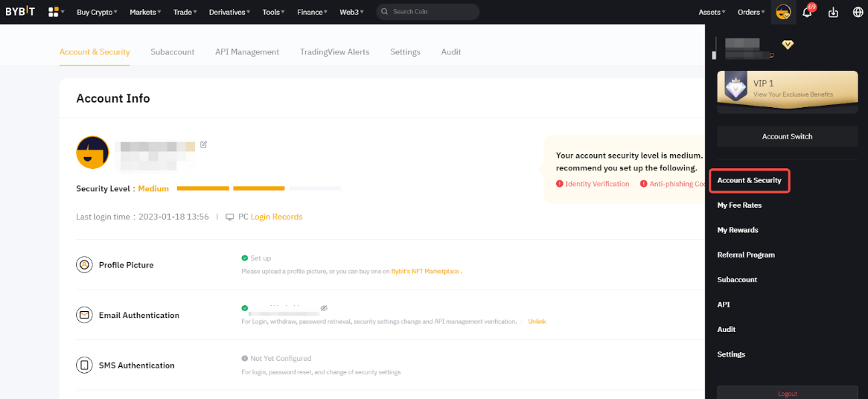Select Referral Program in side menu
The height and width of the screenshot is (399, 868).
[746, 255]
